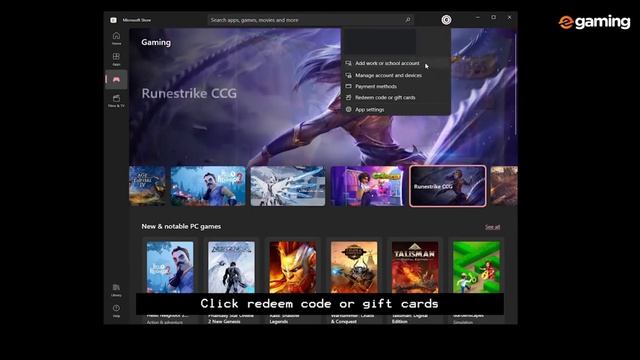Select the Runestrike CCG carousel thumbnail
The width and height of the screenshot is (640, 360).
[448, 186]
